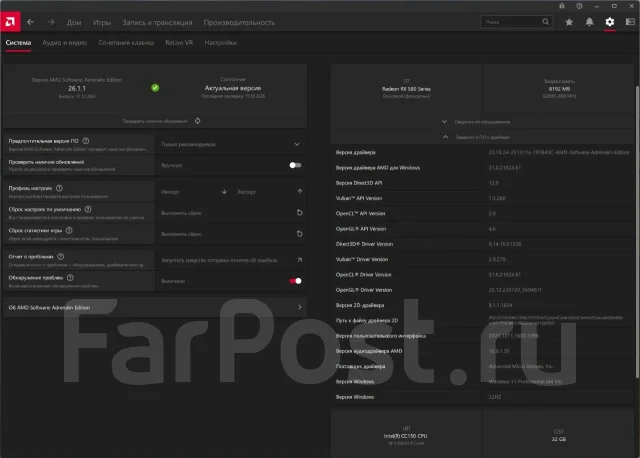This screenshot has height=458, width=640.
Task: Open preferred software version dropdown
Action: pos(231,144)
